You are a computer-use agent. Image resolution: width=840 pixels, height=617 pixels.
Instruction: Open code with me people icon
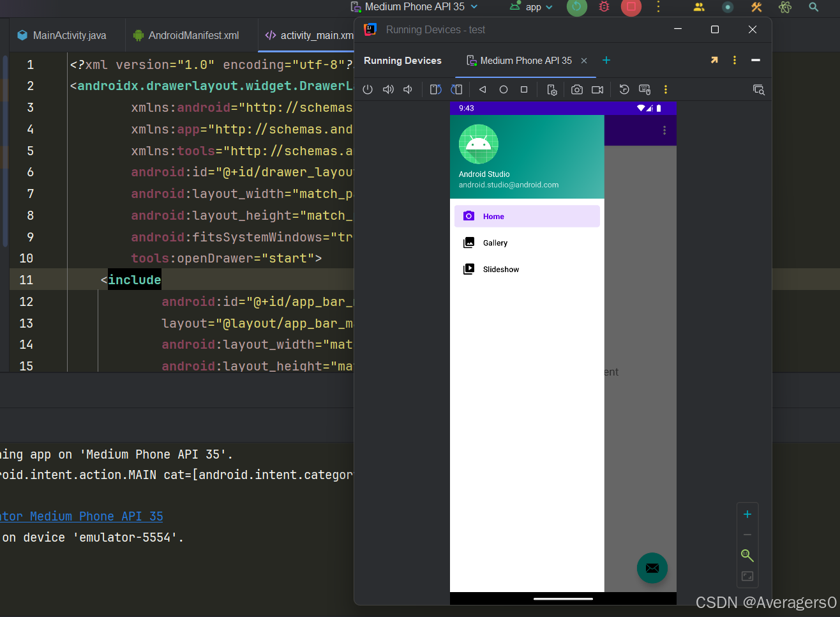pyautogui.click(x=699, y=7)
